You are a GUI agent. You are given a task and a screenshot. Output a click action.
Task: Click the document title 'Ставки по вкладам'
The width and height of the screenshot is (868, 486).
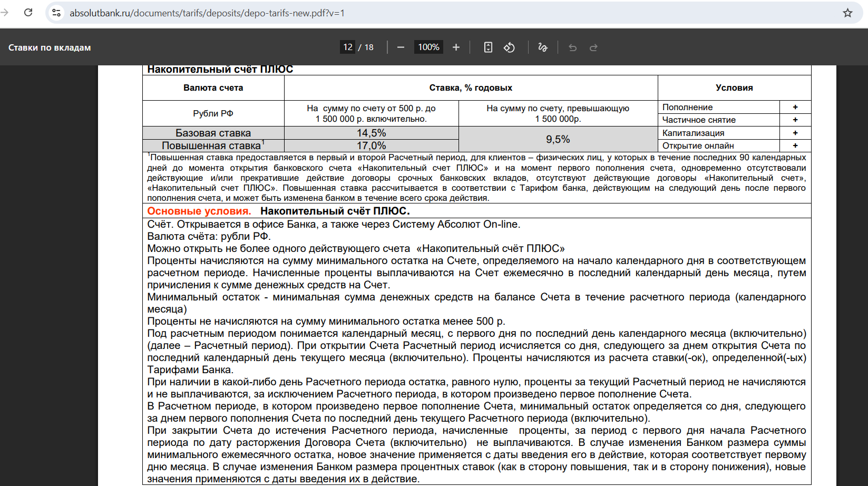[x=50, y=47]
